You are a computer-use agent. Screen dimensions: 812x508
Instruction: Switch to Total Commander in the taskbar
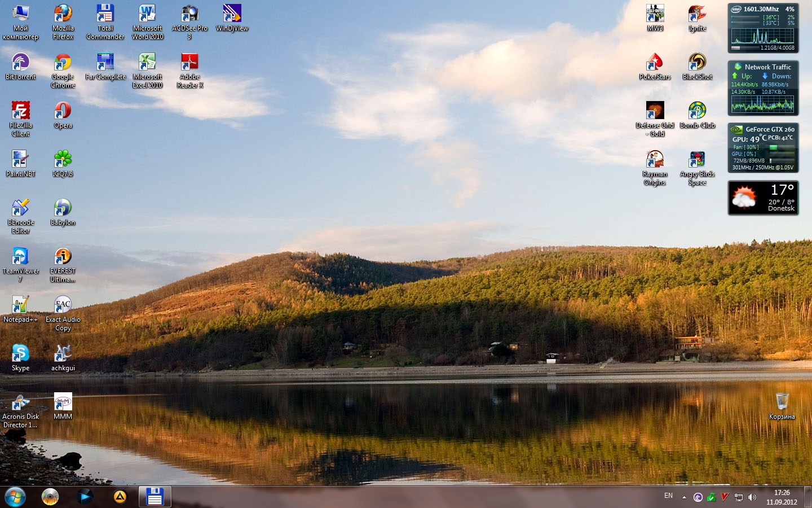tap(155, 497)
